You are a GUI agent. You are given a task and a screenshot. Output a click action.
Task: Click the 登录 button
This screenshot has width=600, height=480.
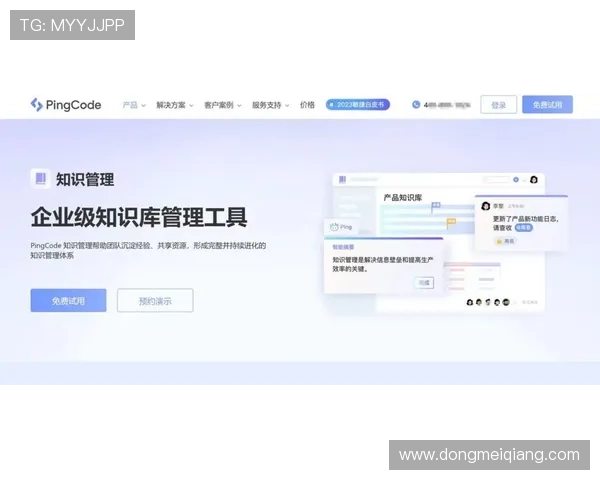pyautogui.click(x=499, y=104)
